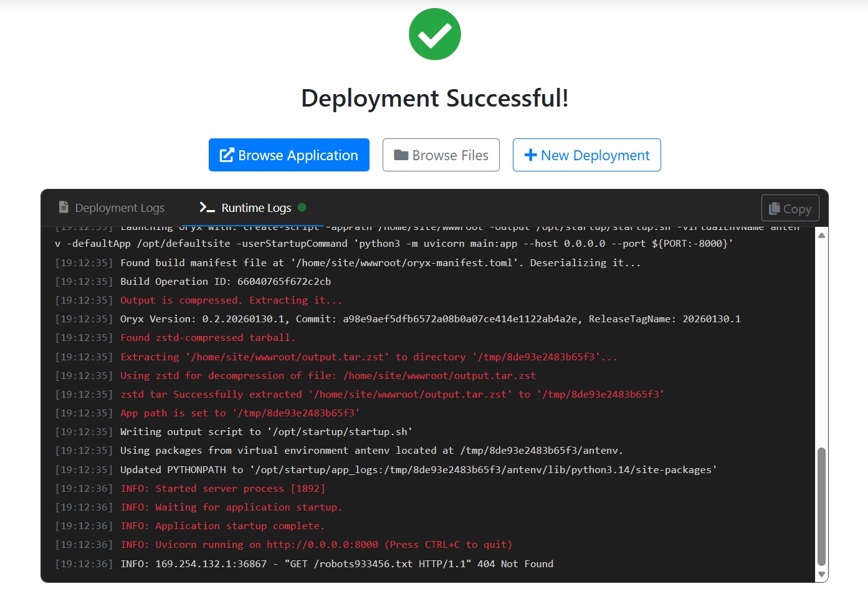868x599 pixels.
Task: Click the external-link icon on Browse Application
Action: click(x=226, y=155)
